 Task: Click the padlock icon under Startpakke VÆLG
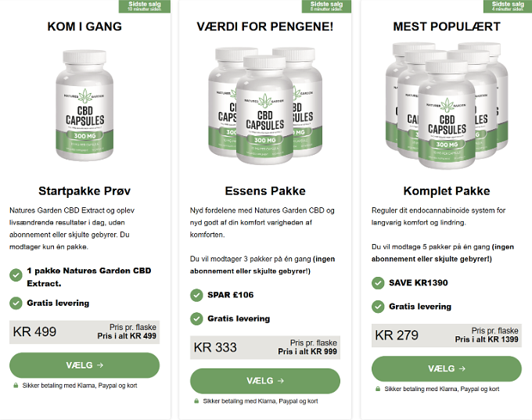point(16,386)
